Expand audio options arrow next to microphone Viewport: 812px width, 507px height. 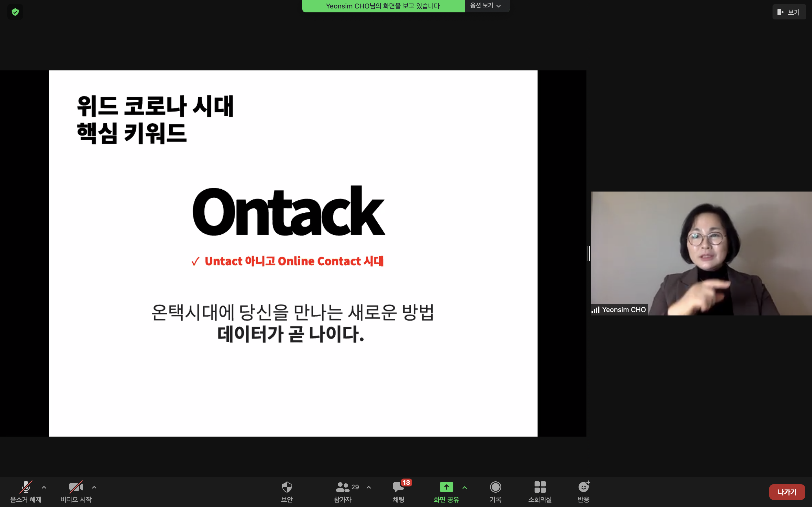click(44, 487)
